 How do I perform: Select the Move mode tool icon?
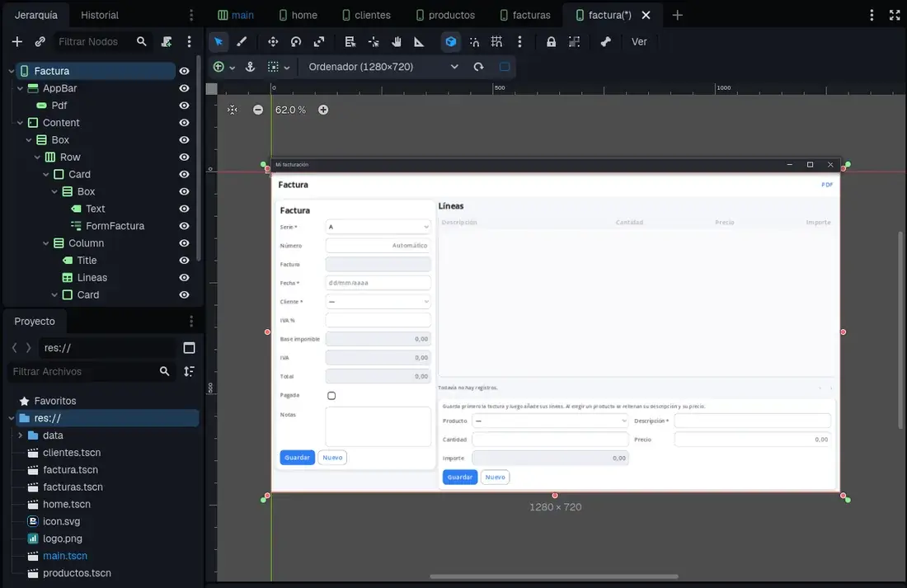[273, 42]
